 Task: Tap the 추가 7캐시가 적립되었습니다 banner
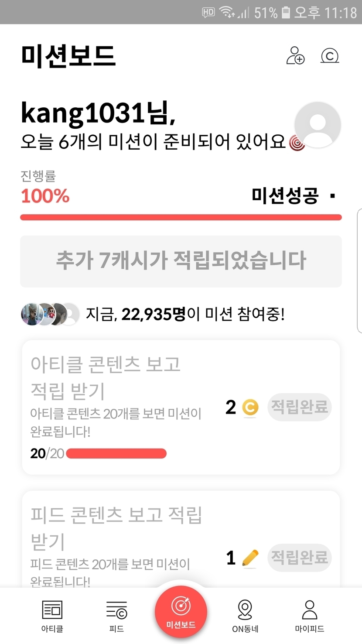tap(181, 261)
